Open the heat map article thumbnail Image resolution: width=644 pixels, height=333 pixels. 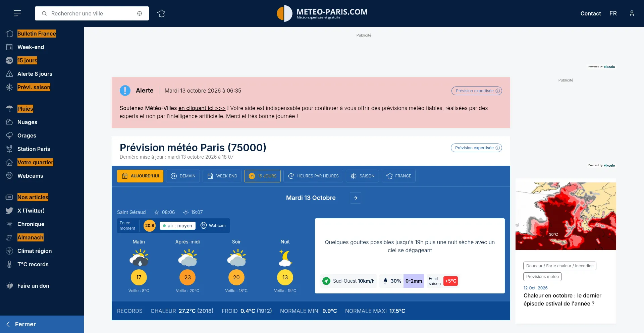click(566, 216)
